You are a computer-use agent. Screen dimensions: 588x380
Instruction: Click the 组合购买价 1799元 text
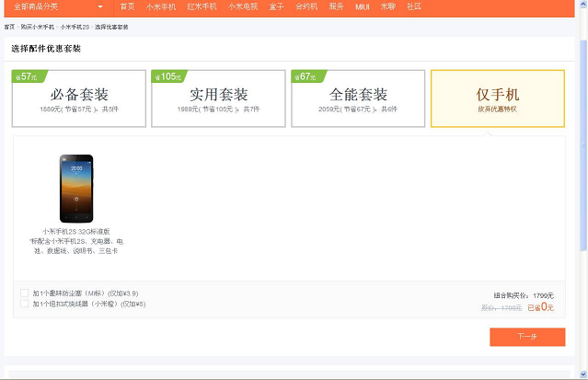524,295
